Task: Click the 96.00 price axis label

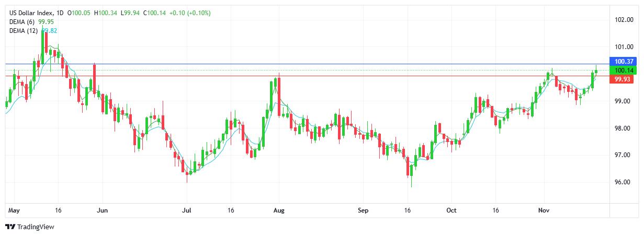Action: (x=624, y=182)
